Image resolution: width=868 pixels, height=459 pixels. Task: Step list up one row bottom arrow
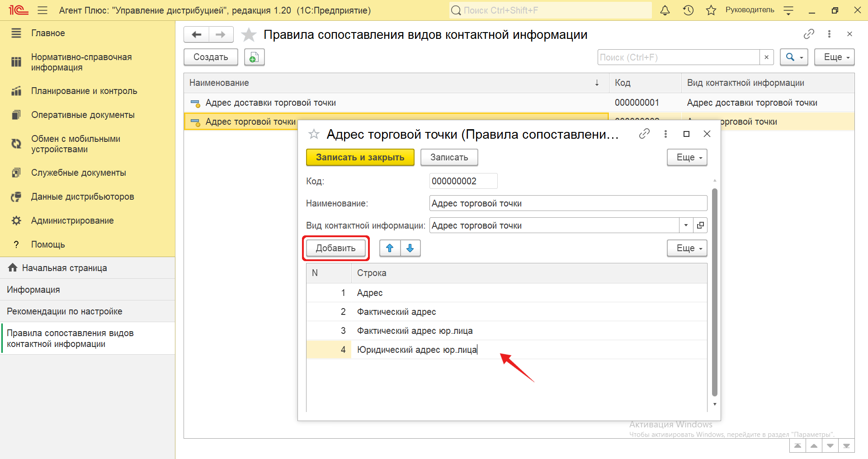click(814, 446)
